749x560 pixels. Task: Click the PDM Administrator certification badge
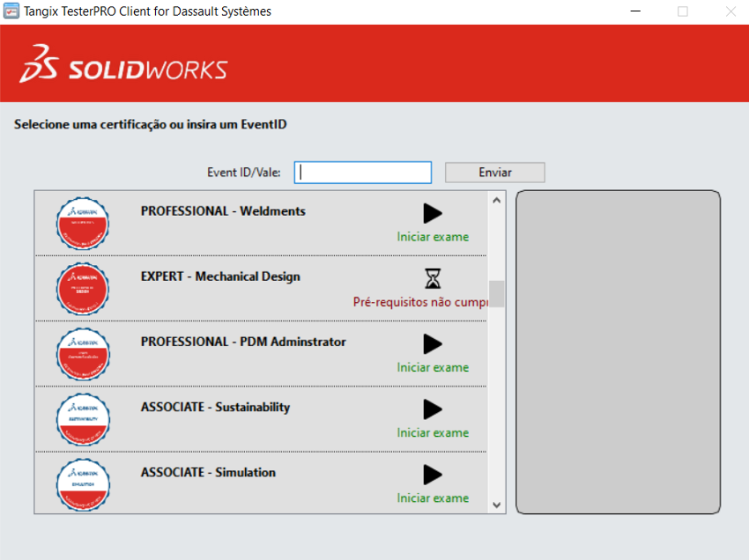83,353
